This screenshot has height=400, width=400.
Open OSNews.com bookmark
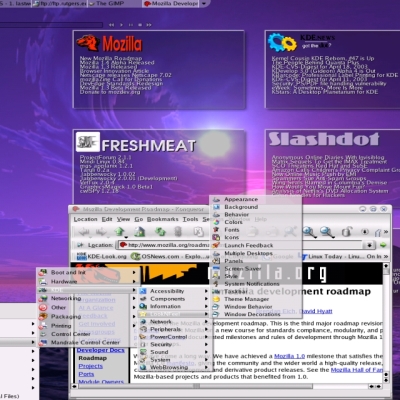170,256
